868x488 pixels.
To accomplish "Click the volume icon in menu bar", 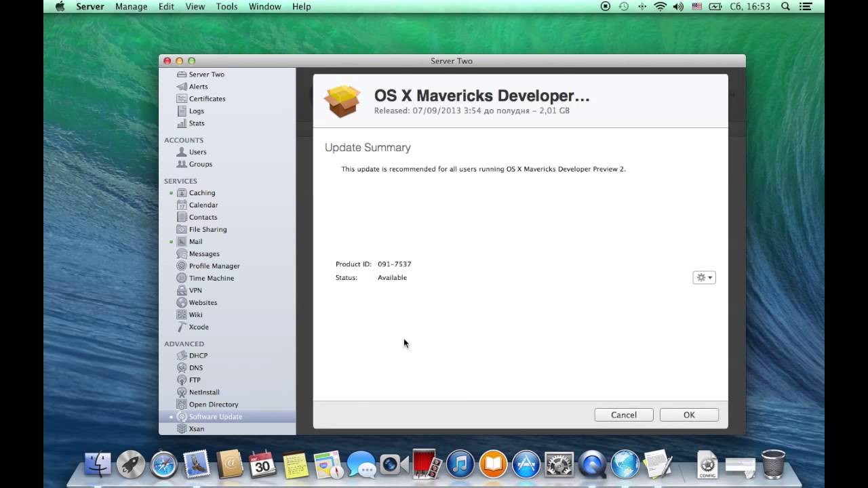I will click(x=679, y=6).
